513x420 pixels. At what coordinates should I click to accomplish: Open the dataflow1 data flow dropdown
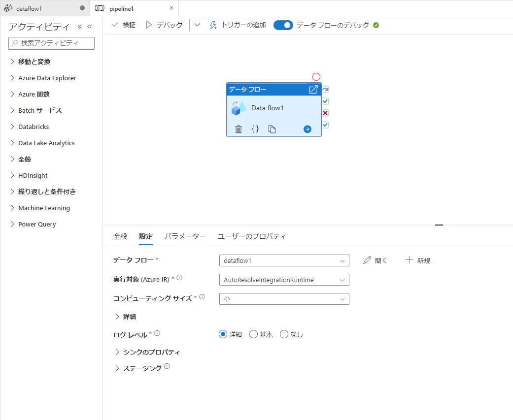(x=284, y=260)
